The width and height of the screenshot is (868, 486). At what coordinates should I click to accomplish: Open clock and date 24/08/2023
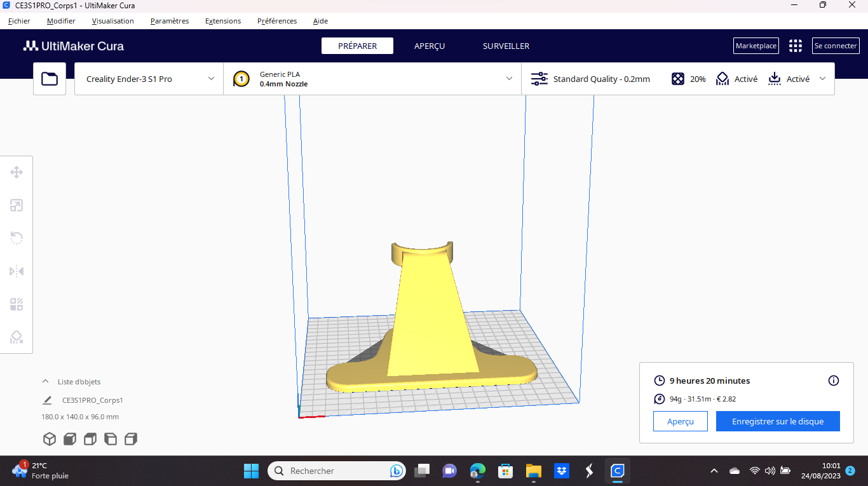(x=820, y=471)
